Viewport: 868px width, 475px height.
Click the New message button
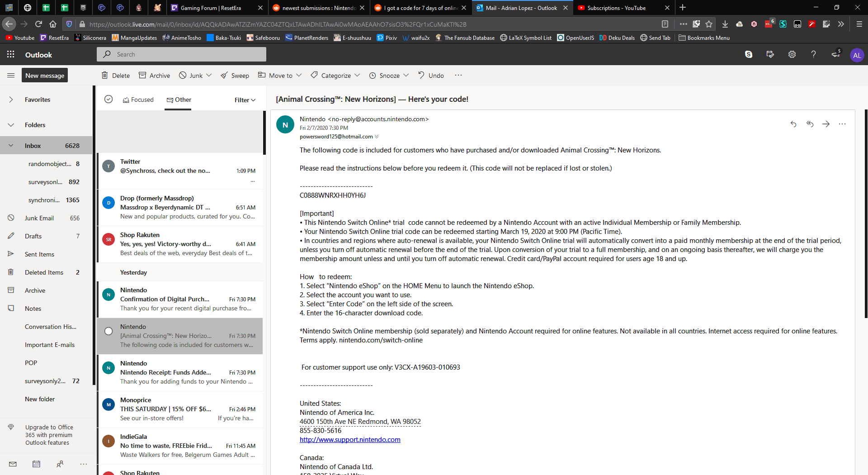pos(45,76)
